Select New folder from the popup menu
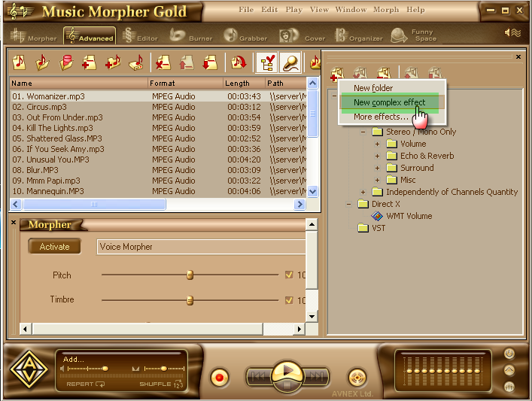Image resolution: width=532 pixels, height=401 pixels. pos(373,88)
